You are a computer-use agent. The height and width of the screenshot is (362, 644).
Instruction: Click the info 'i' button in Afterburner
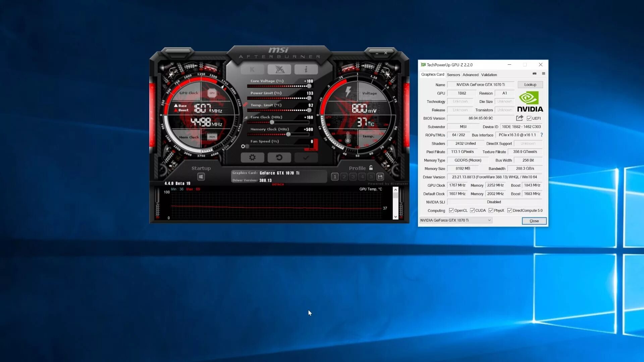coord(306,69)
